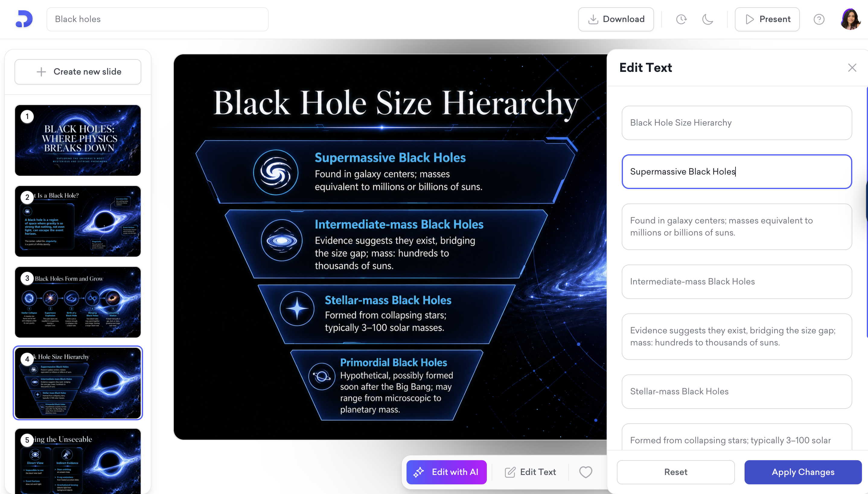This screenshot has width=868, height=494.
Task: Click the app logo icon
Action: (x=24, y=19)
